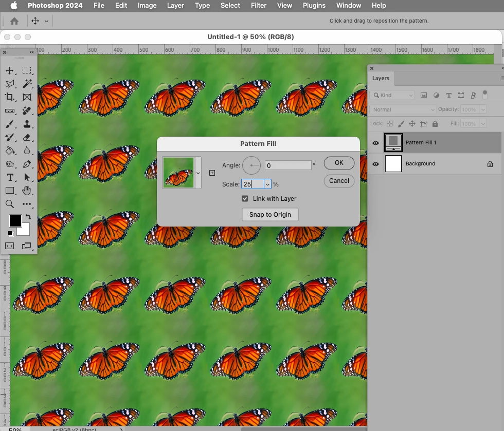Open the Filter menu
The image size is (504, 431).
point(258,6)
